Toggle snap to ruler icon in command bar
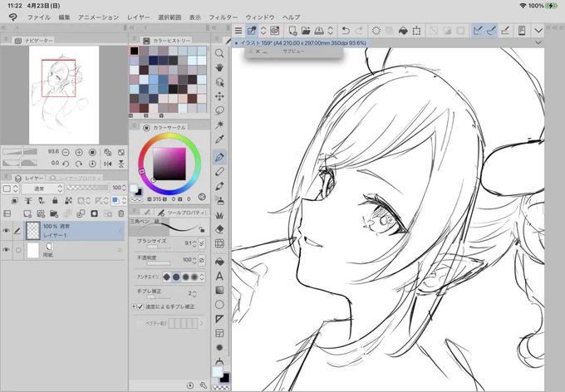 pyautogui.click(x=478, y=31)
